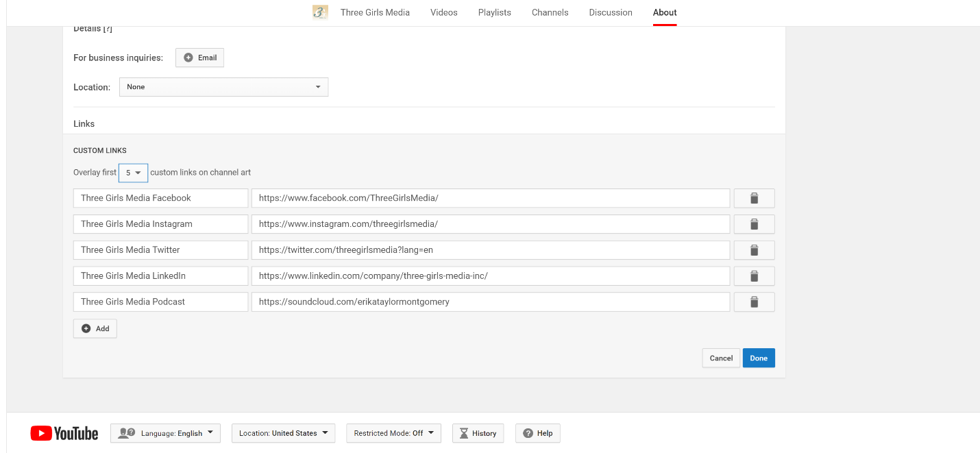The image size is (980, 453).
Task: Cancel the link edits
Action: tap(721, 358)
